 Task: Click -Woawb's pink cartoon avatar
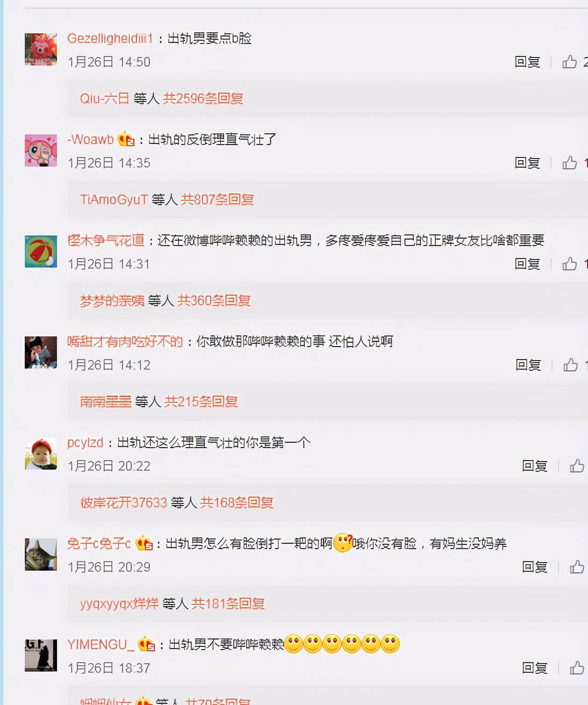coord(41,150)
